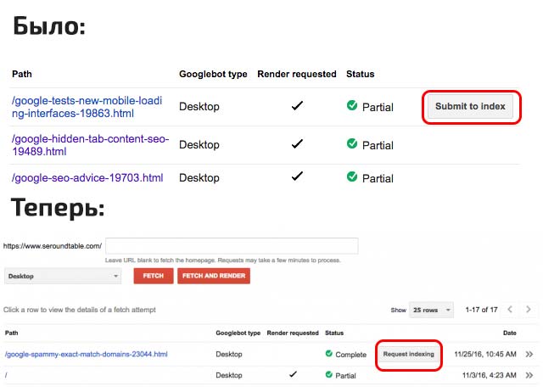Expand details arrow for root path row
Viewport: 543px width, 392px height.
pyautogui.click(x=529, y=374)
